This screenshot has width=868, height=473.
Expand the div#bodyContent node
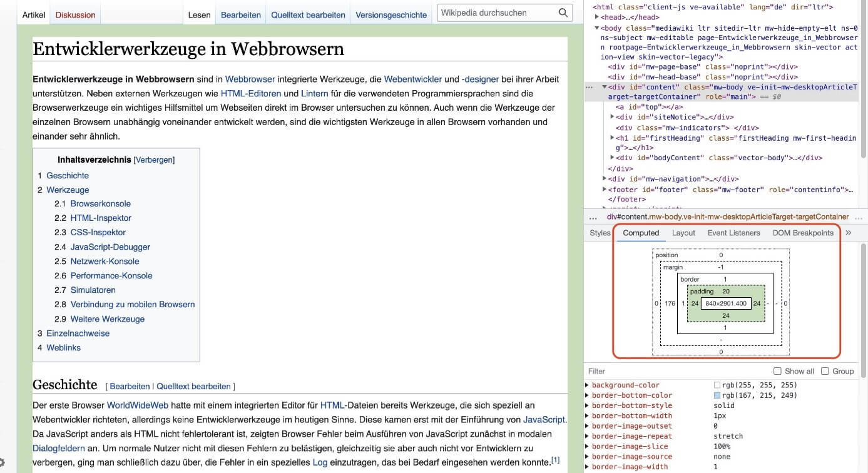612,158
